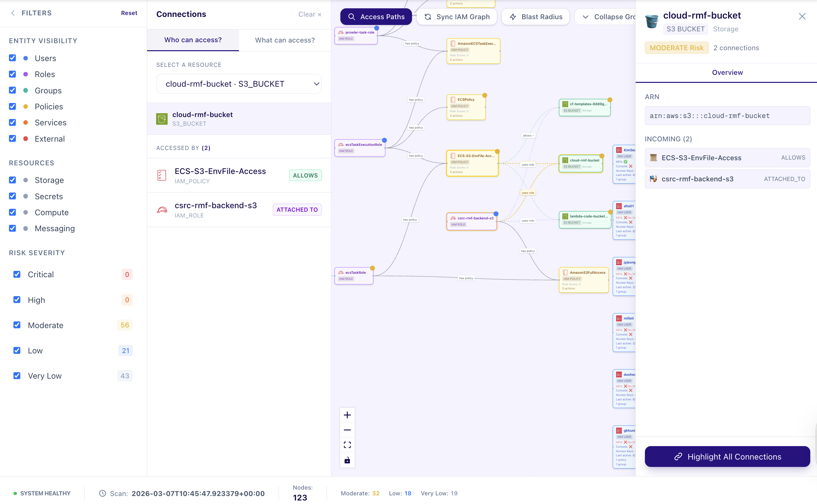
Task: Click the Sync IAM Graph refresh icon
Action: 428,17
